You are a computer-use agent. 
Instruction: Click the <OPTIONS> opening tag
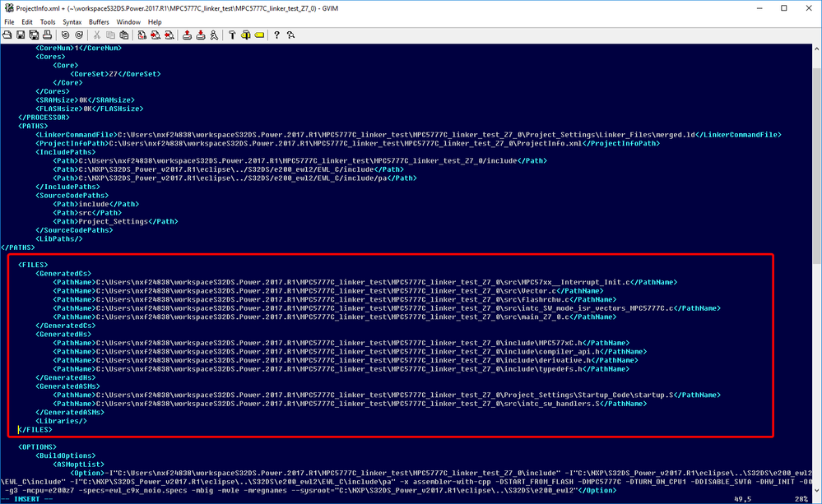pyautogui.click(x=37, y=447)
